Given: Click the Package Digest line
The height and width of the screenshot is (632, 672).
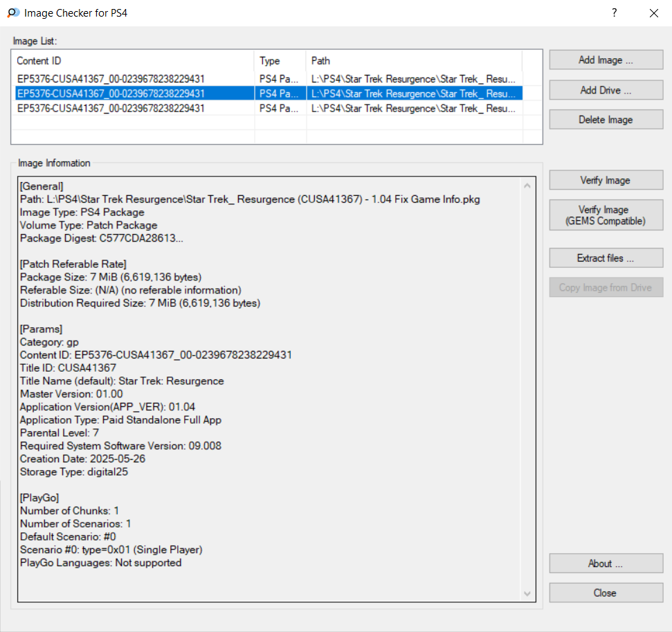Looking at the screenshot, I should click(x=102, y=238).
